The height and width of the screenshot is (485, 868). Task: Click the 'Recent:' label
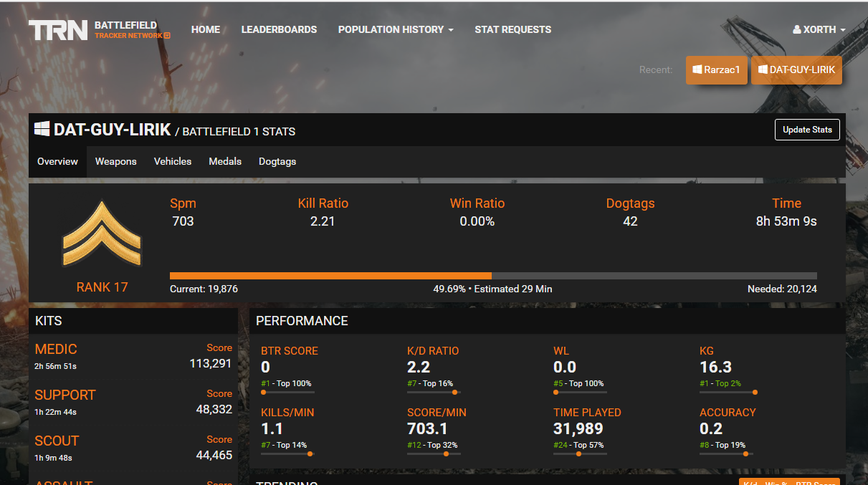tap(656, 70)
